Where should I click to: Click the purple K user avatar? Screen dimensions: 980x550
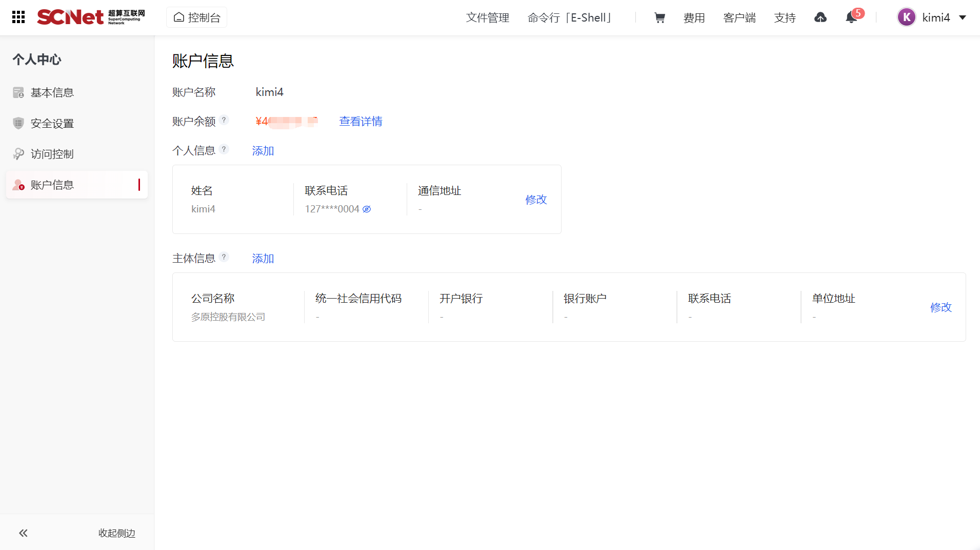click(906, 17)
